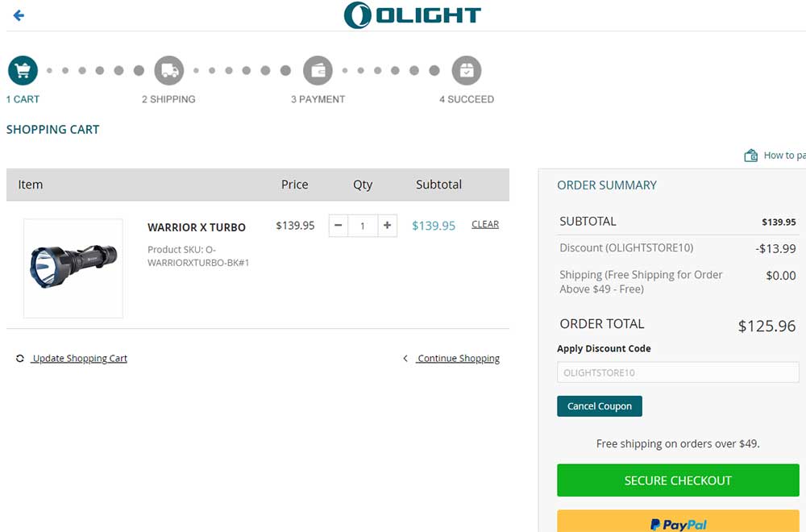Click the succeed step icon

[466, 71]
